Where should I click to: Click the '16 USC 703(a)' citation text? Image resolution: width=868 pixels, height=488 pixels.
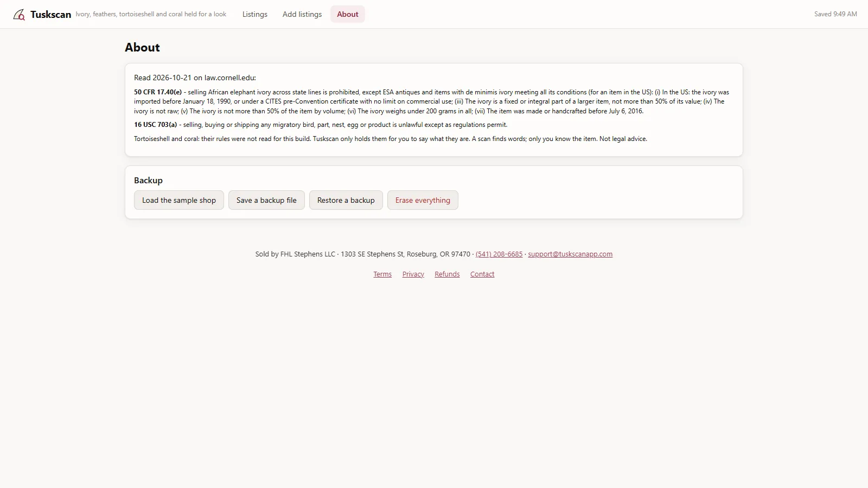156,125
